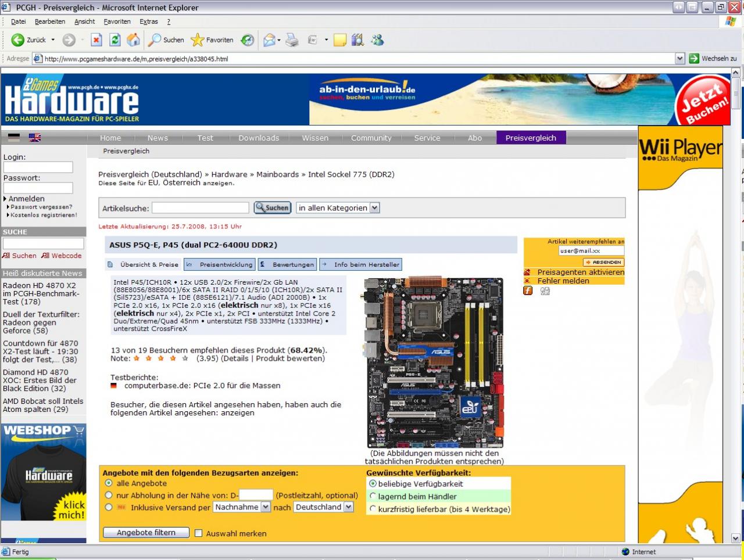Open the Zurück back-history dropdown arrow

[53, 40]
